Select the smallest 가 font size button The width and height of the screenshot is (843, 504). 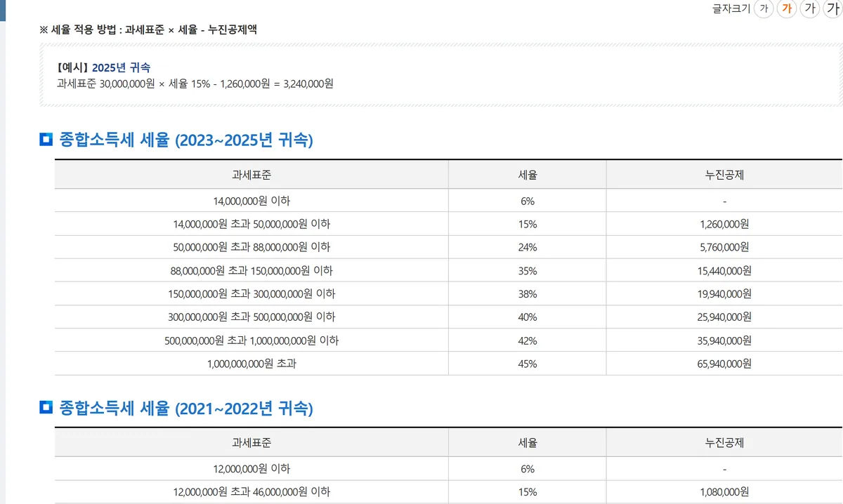764,9
